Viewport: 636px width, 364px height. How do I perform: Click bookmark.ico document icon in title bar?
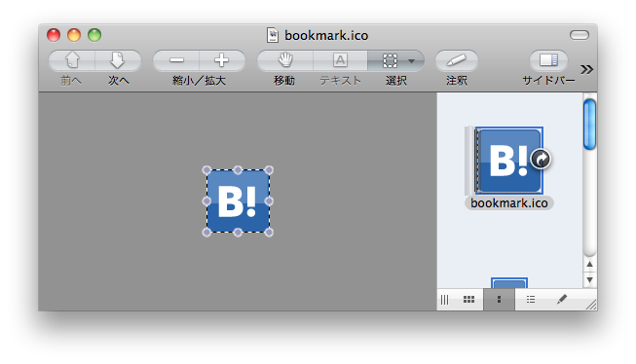point(273,35)
